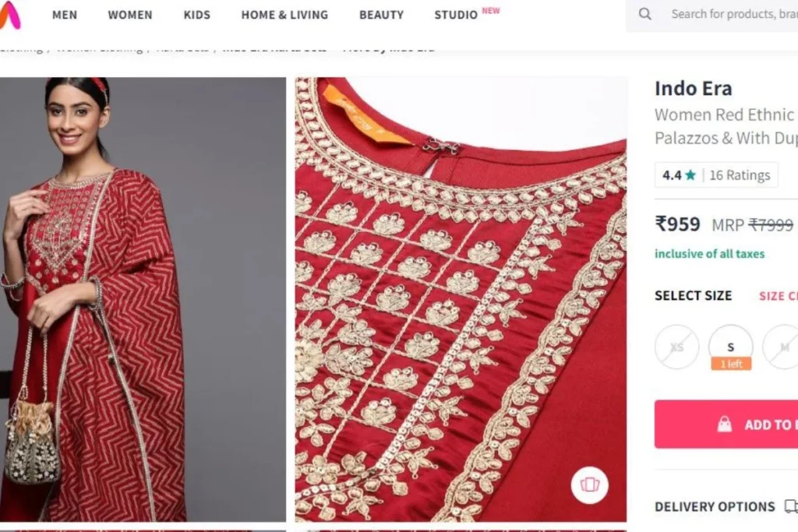798x532 pixels.
Task: Click the teal rating star icon
Action: [690, 175]
